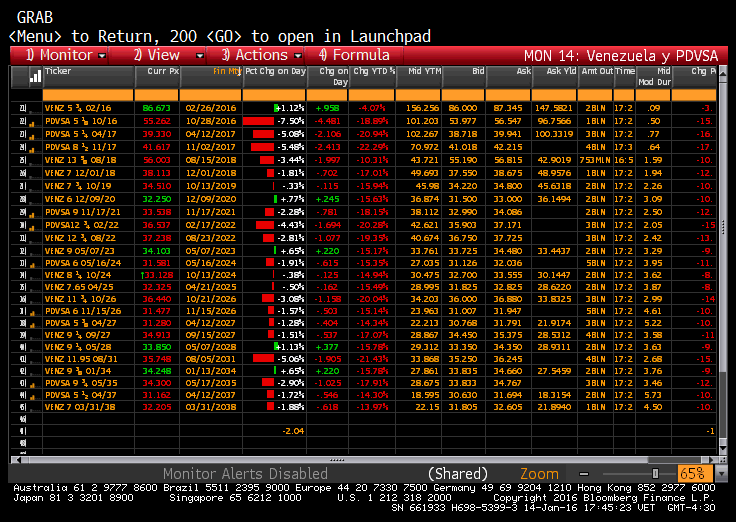The image size is (736, 522).
Task: Open the Actions menu dropdown arrow
Action: click(298, 56)
